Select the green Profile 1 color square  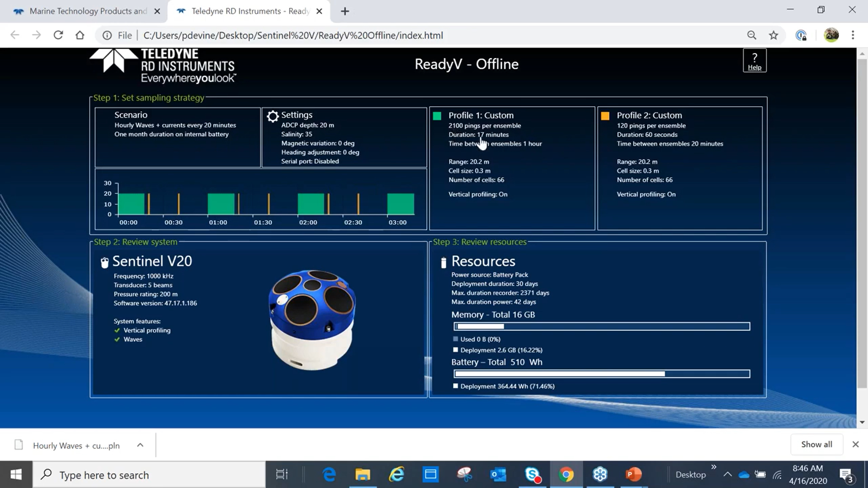tap(437, 116)
